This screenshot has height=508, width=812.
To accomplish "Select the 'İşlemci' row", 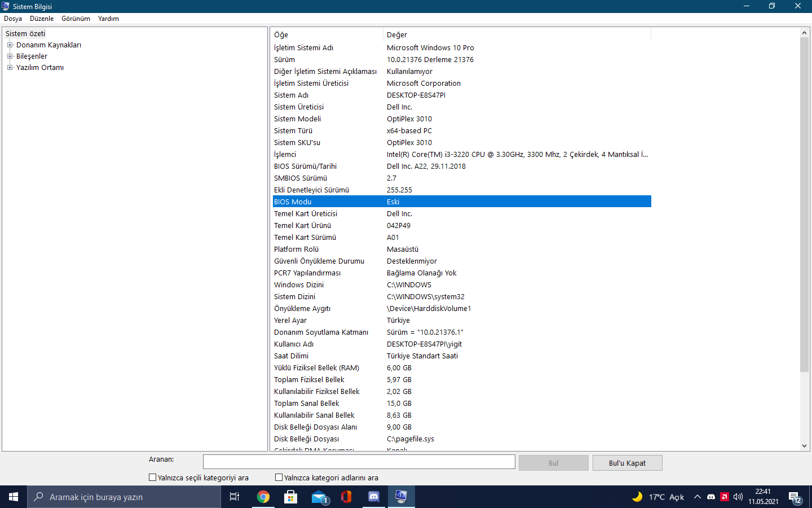I will coord(462,155).
